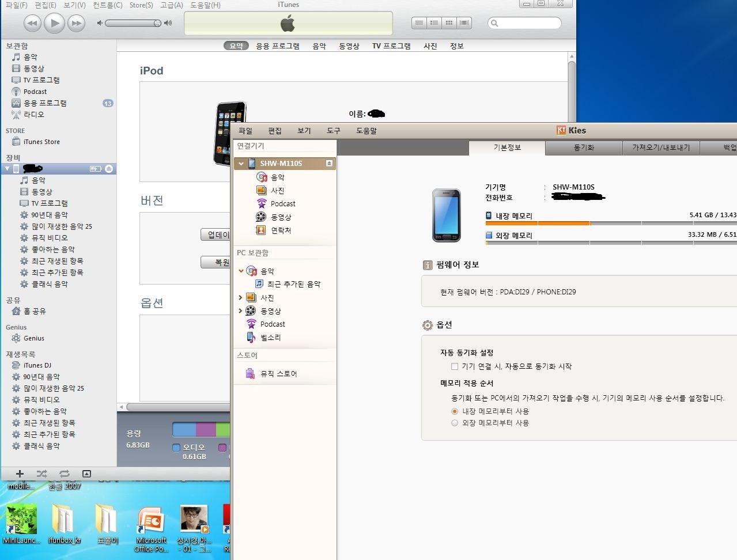The height and width of the screenshot is (560, 737).
Task: Show the iTunes artwork viewer panel
Action: click(x=86, y=474)
